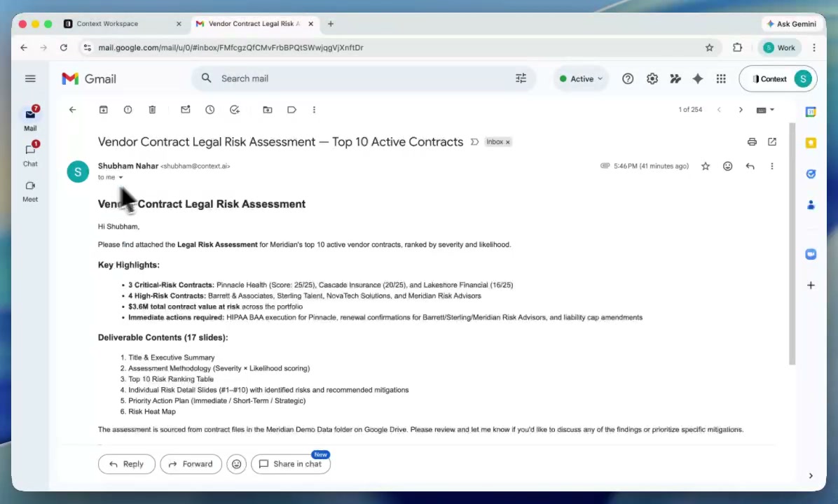The width and height of the screenshot is (838, 504).
Task: Open sender avatar for Shubham Nahar
Action: tap(78, 172)
